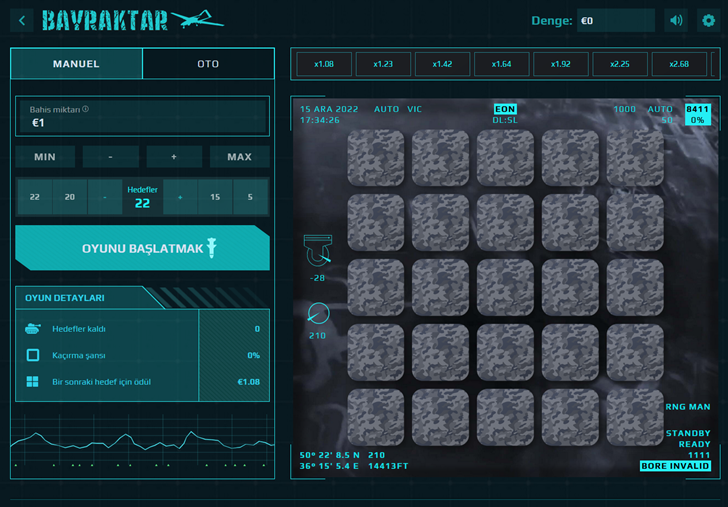Click the STANDBY status text
The width and height of the screenshot is (728, 507).
688,433
